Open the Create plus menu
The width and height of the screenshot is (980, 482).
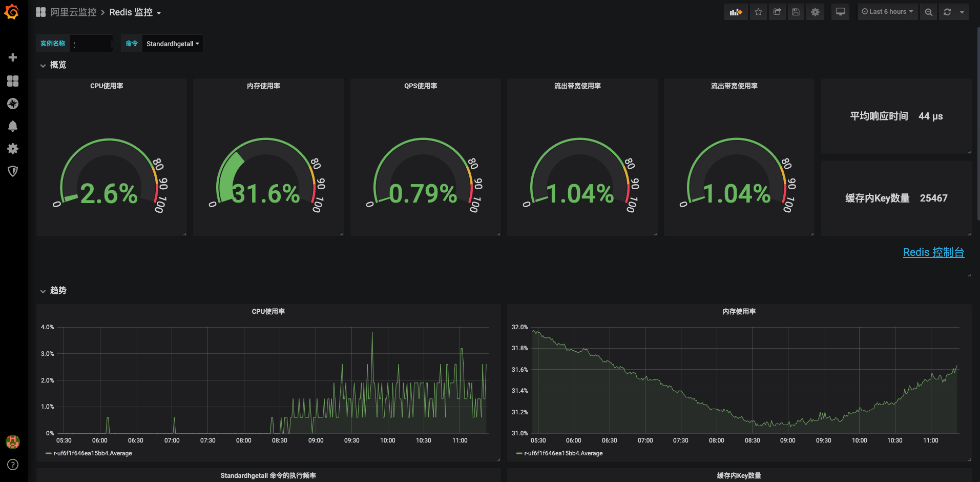point(13,57)
